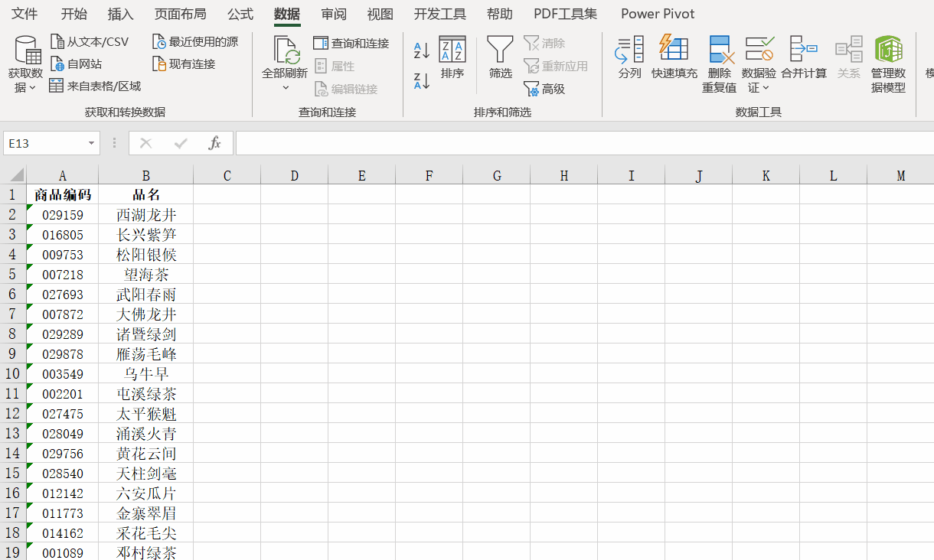
Task: Open 合并计算 (Consolidate) tool
Action: coord(804,60)
